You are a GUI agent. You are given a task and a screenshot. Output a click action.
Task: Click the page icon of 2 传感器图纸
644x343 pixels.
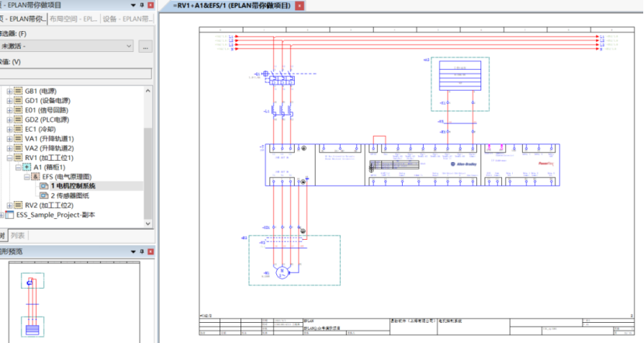(x=44, y=196)
